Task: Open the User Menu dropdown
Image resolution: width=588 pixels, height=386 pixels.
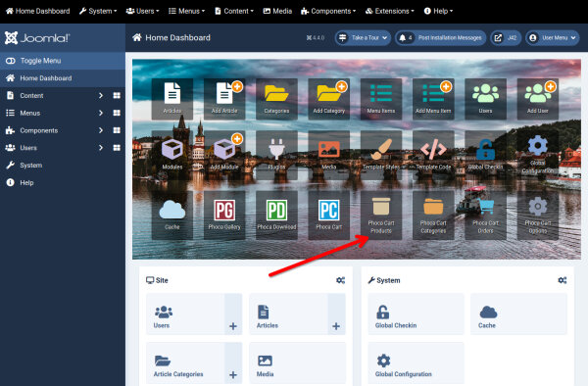Action: tap(553, 38)
